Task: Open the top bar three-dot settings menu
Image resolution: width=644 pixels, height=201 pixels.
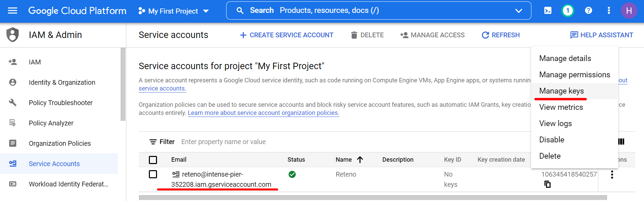Action: point(609,11)
